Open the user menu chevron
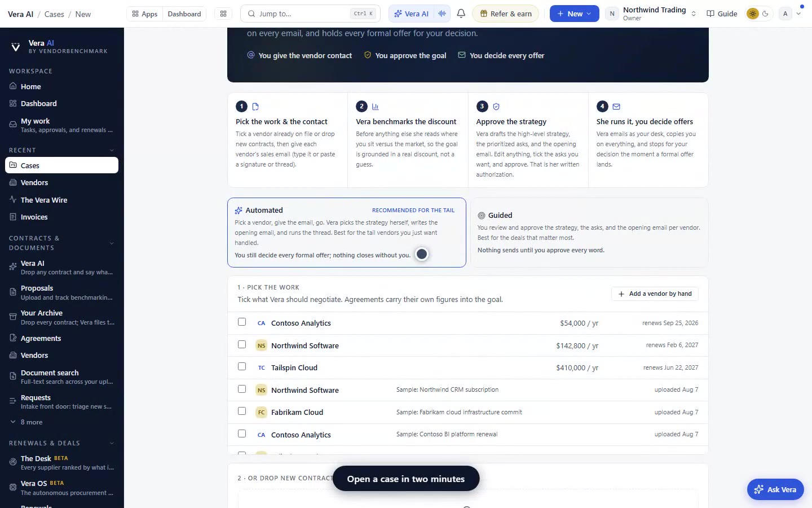This screenshot has height=508, width=812. pyautogui.click(x=798, y=14)
